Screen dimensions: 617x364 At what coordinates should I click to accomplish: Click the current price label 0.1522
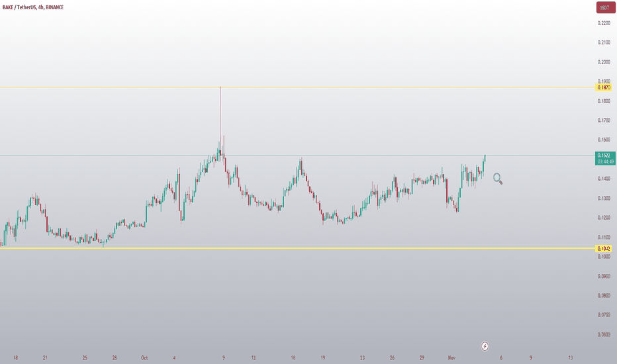click(604, 156)
